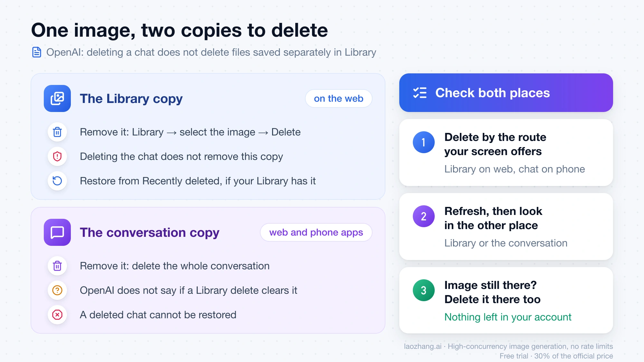Click 'The Library copy' heading
The height and width of the screenshot is (362, 644).
pyautogui.click(x=131, y=98)
